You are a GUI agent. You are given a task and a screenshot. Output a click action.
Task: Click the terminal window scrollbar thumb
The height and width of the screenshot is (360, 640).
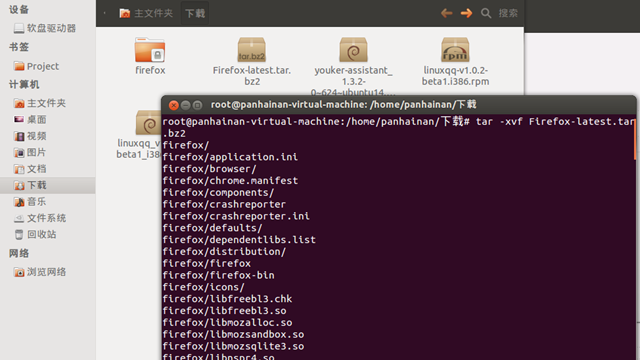tap(635, 139)
